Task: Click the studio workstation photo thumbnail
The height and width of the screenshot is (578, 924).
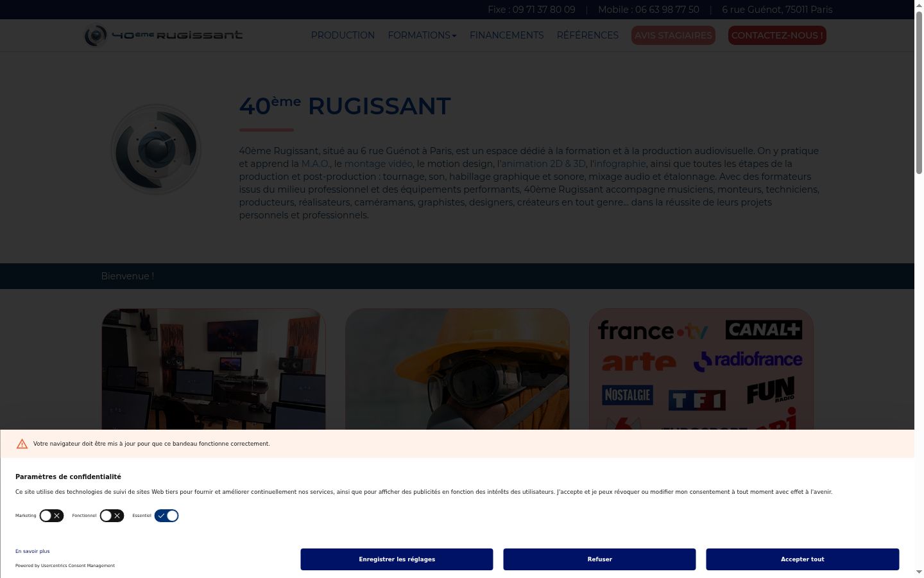Action: tap(214, 369)
